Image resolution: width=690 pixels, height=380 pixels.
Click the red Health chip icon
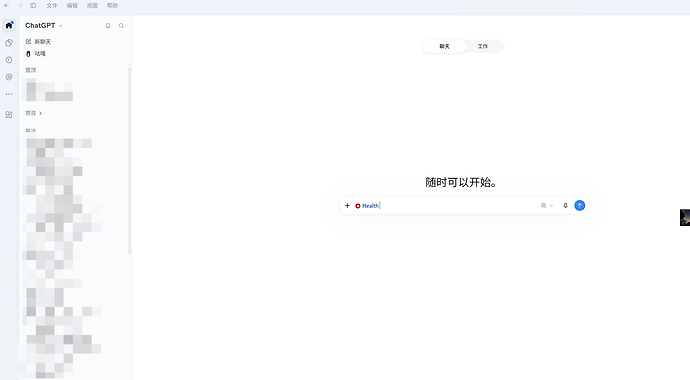tap(358, 206)
